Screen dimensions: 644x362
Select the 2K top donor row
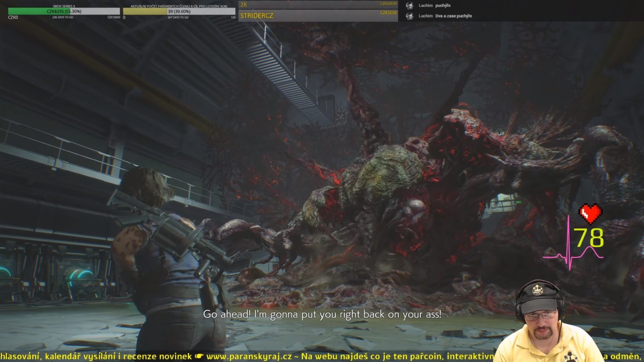(x=318, y=5)
